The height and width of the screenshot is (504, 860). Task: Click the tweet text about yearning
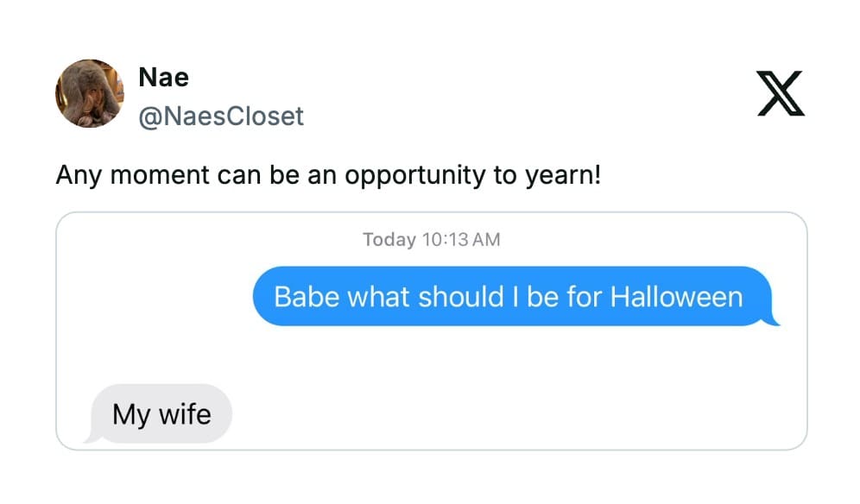(x=328, y=175)
